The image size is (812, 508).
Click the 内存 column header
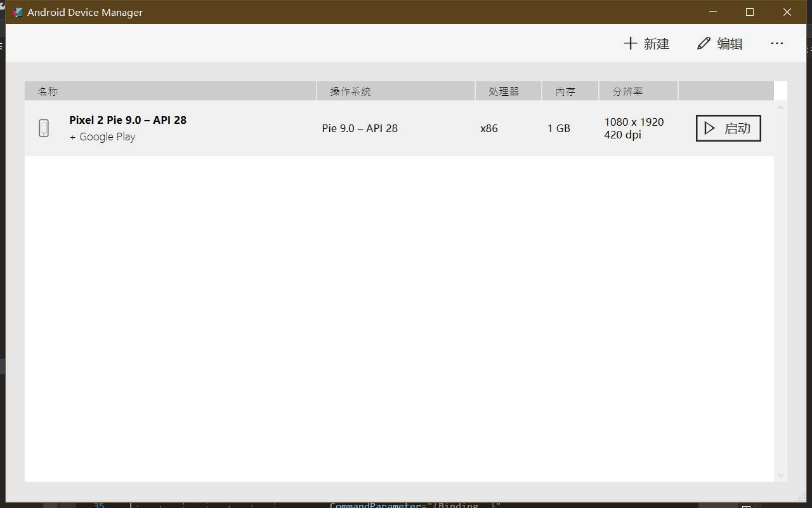(x=570, y=91)
